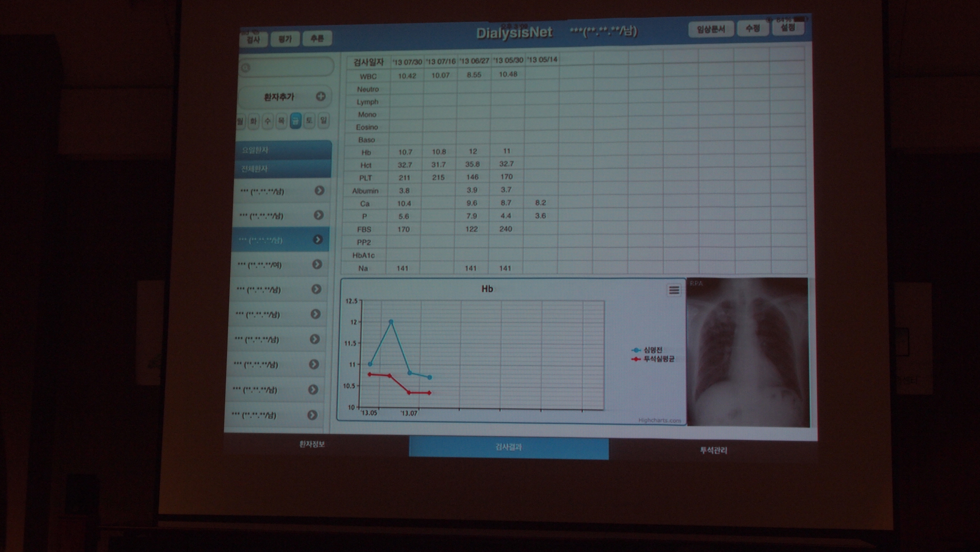The width and height of the screenshot is (980, 552).
Task: Click first patient's arrow icon
Action: click(x=319, y=190)
